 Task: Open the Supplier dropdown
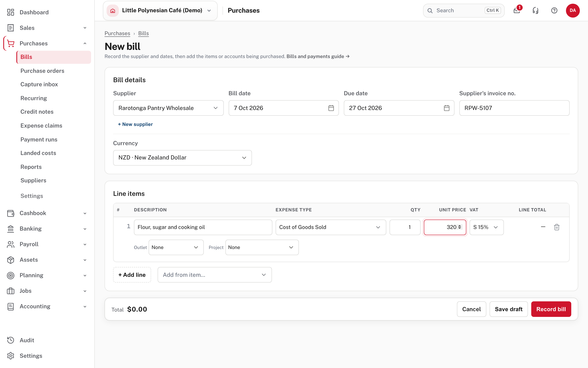point(168,108)
